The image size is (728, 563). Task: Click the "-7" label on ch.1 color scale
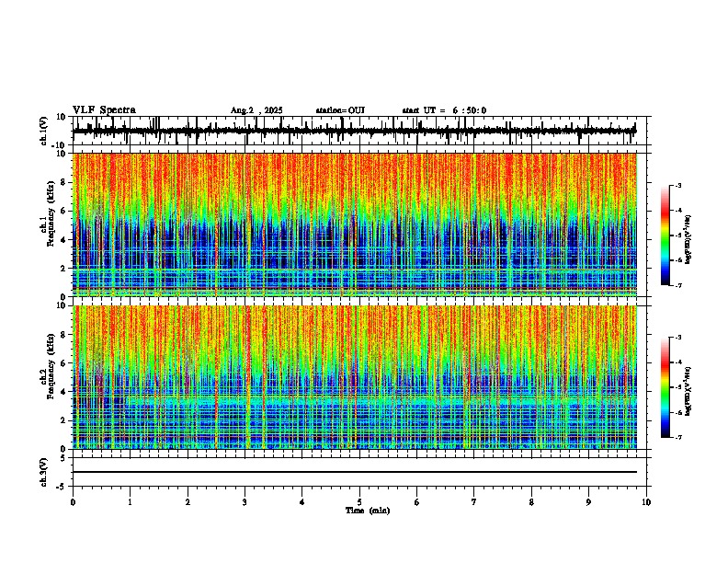[678, 285]
